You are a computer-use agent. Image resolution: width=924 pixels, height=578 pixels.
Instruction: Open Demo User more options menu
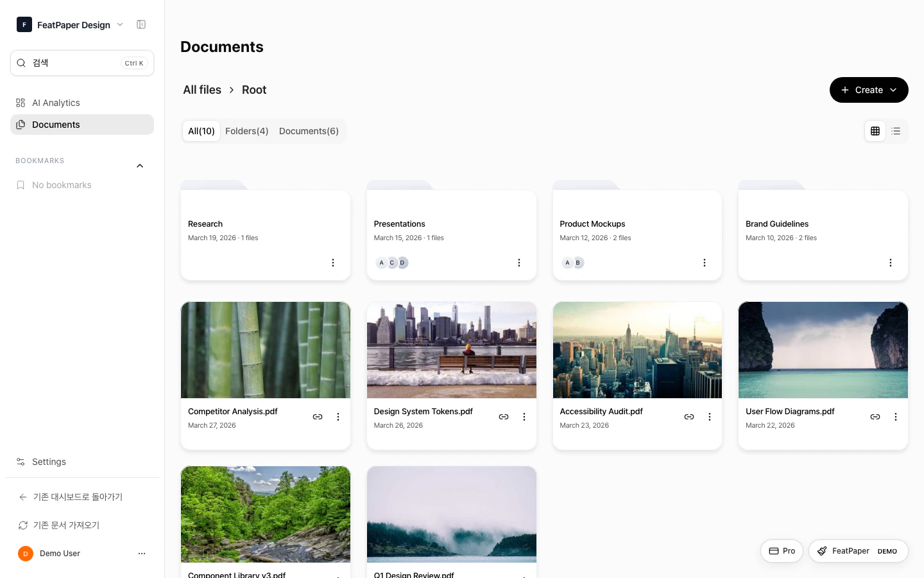(142, 554)
